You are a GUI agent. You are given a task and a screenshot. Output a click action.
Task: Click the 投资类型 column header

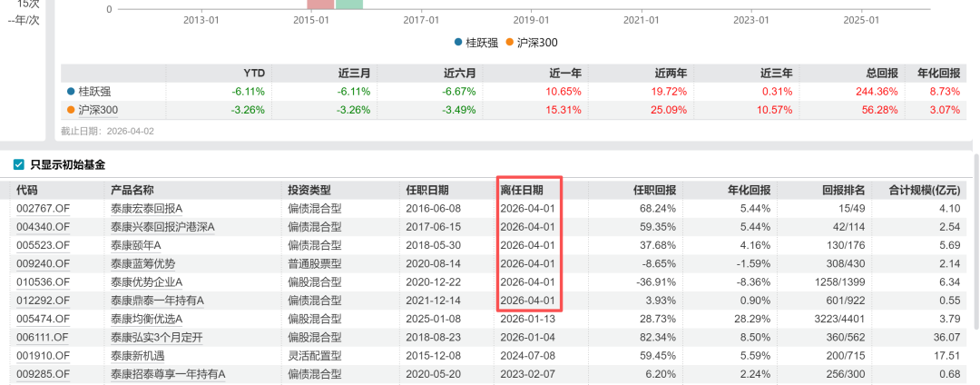[309, 190]
